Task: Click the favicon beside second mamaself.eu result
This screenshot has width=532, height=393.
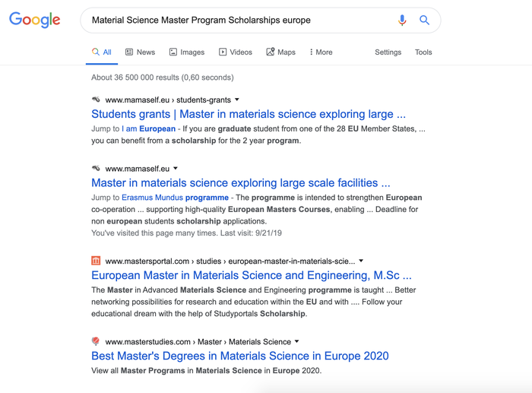Action: [96, 168]
